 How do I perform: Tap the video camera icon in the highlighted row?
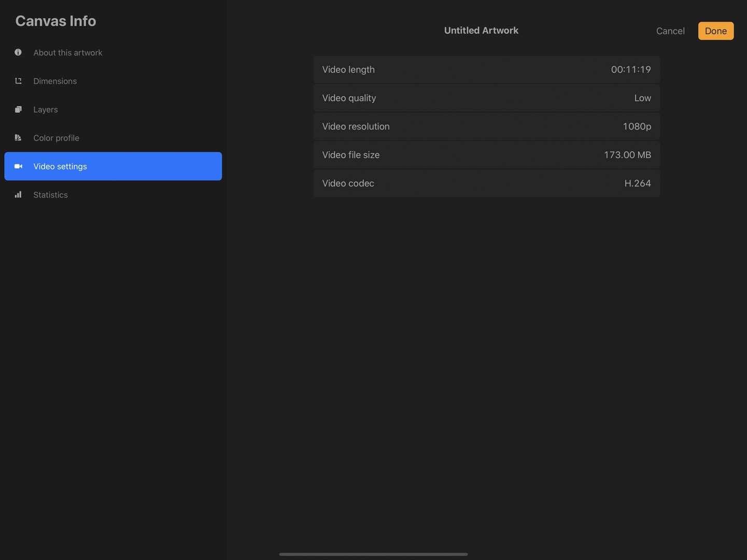pos(18,166)
